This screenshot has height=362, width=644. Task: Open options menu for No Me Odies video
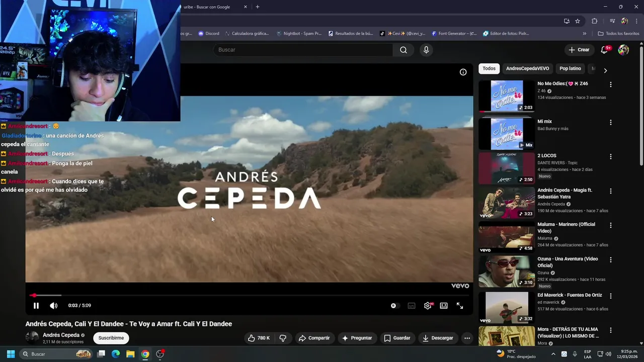pos(611,84)
